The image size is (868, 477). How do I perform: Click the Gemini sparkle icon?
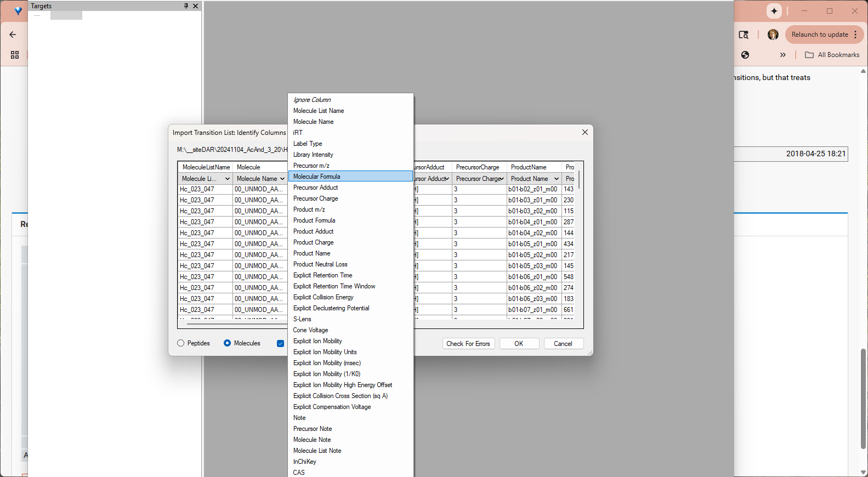tap(774, 11)
